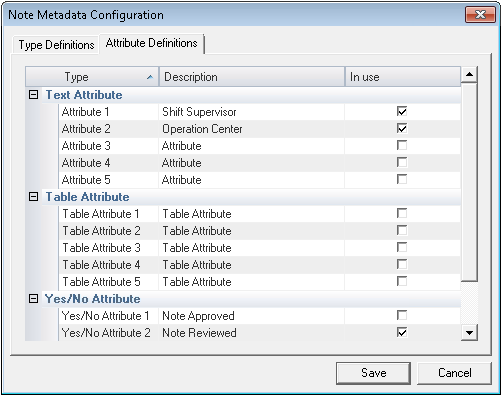Image resolution: width=502 pixels, height=396 pixels.
Task: Select the Table Attribute 1 type cell
Action: click(108, 214)
